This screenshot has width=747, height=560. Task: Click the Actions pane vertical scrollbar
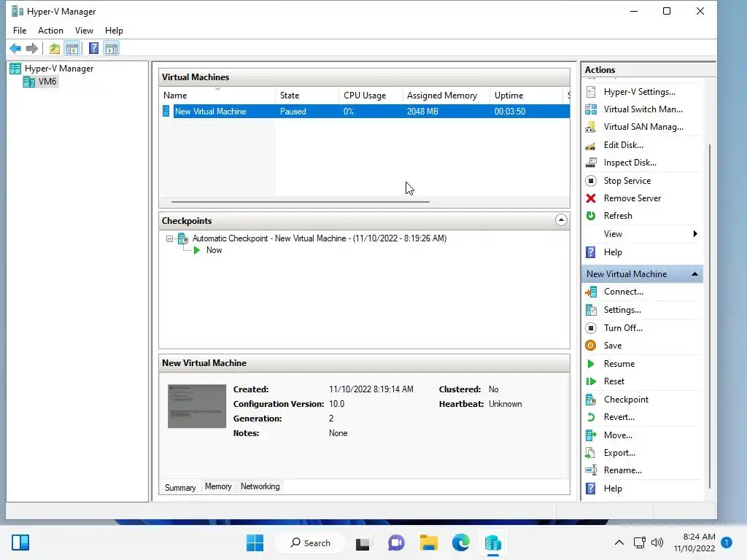[x=710, y=316]
